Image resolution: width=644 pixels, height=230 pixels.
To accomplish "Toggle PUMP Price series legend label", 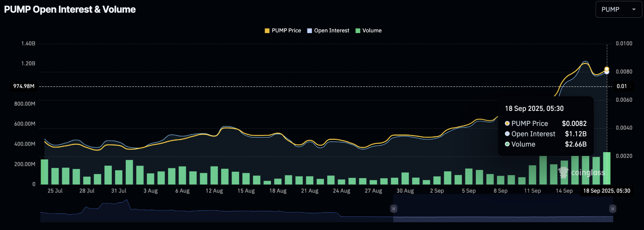I will 286,30.
